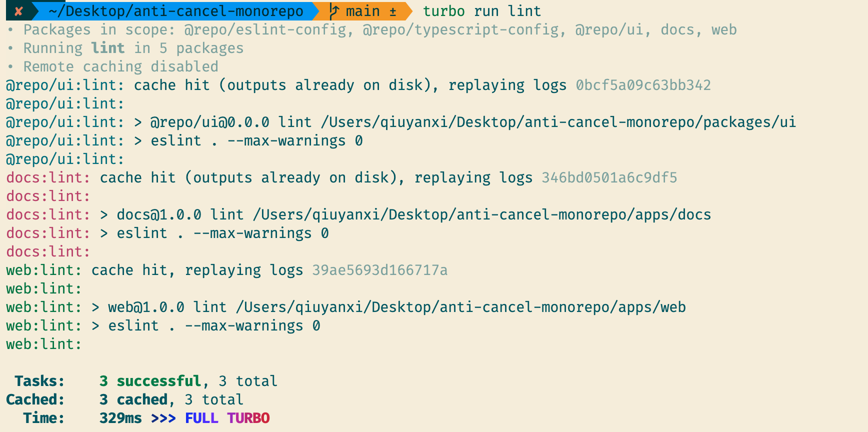Click '3 successful' in Tasks summary
Image resolution: width=868 pixels, height=432 pixels.
pyautogui.click(x=150, y=381)
